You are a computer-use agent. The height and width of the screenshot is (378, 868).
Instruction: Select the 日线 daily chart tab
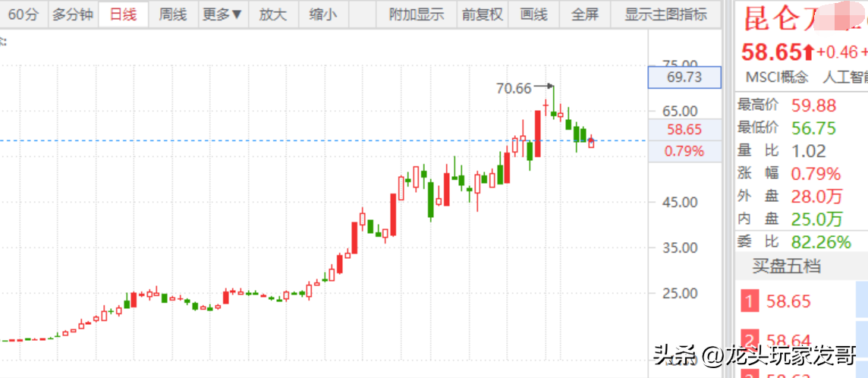click(x=123, y=14)
